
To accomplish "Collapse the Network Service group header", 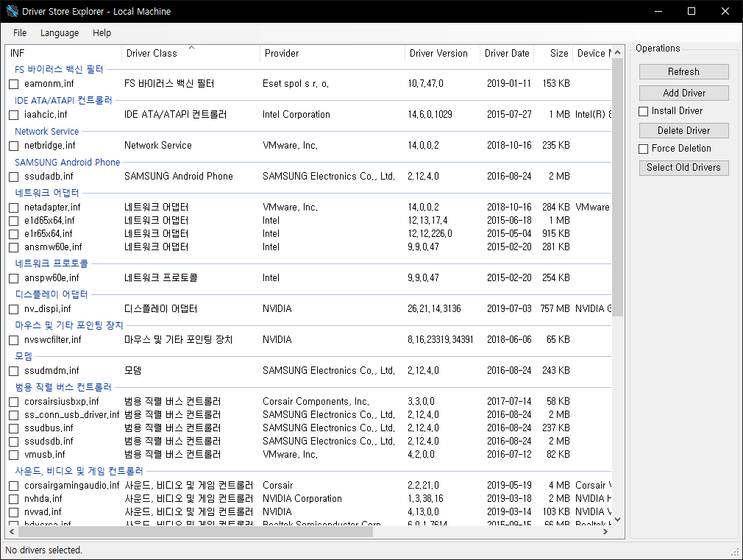I will pos(46,131).
